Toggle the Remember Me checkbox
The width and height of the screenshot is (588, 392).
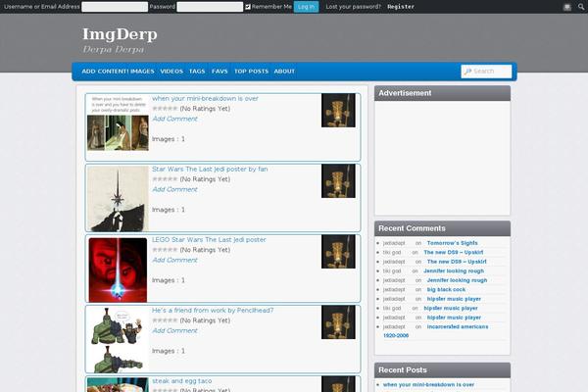click(x=248, y=7)
